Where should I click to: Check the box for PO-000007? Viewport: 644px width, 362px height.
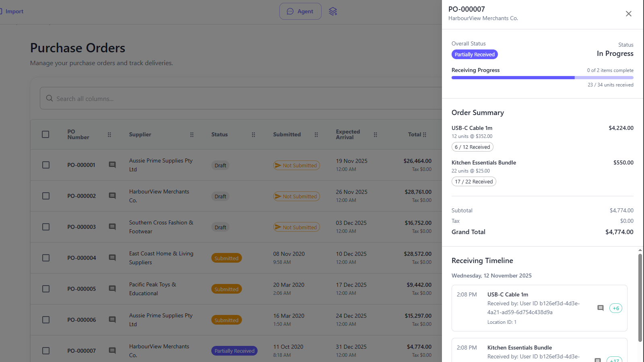pos(46,351)
